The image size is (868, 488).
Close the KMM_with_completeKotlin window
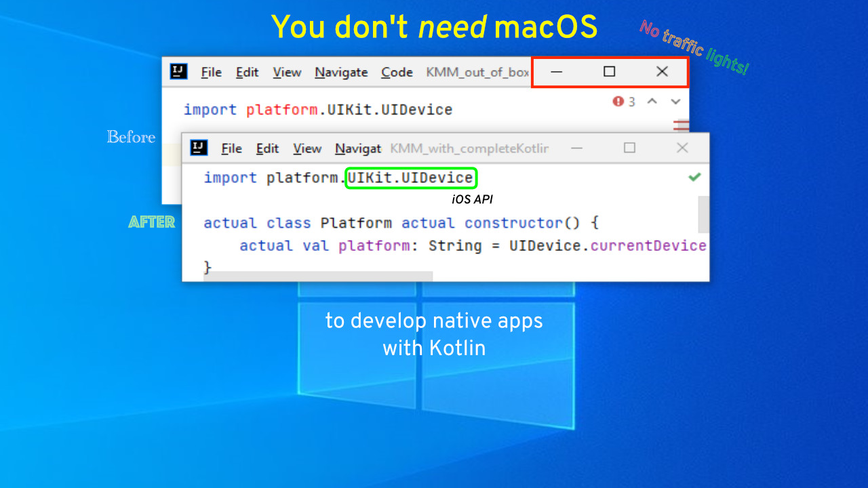682,147
